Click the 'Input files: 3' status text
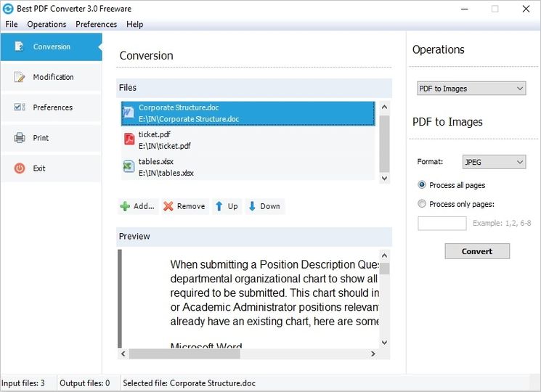Viewport: 541px width, 392px height. click(23, 383)
